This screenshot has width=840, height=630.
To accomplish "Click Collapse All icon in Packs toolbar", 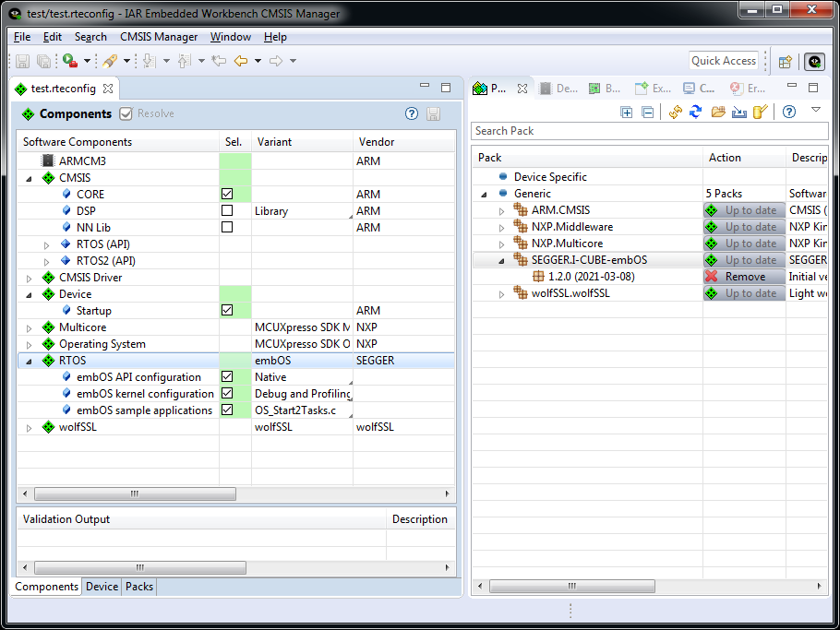I will [647, 112].
